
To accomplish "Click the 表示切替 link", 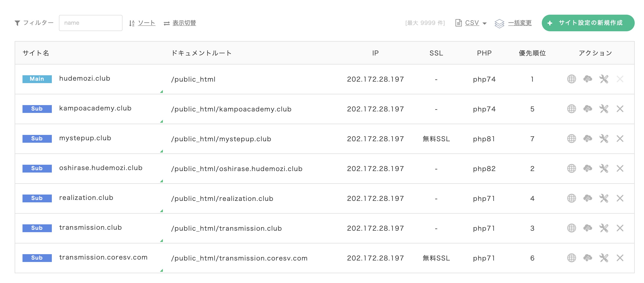I will (184, 23).
